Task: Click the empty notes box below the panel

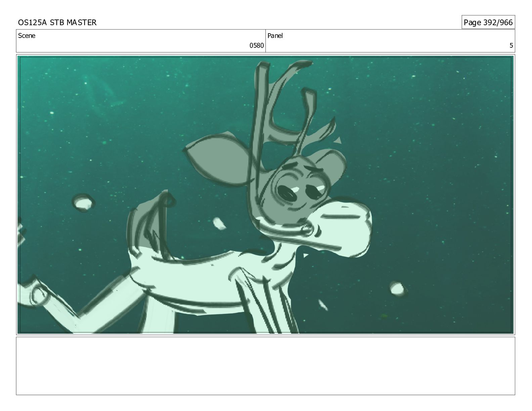Action: [x=266, y=366]
